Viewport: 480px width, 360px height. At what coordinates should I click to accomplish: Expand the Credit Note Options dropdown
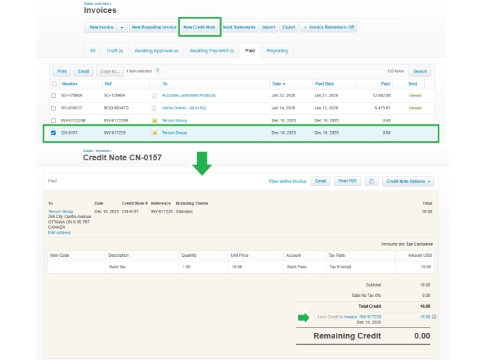pos(408,181)
